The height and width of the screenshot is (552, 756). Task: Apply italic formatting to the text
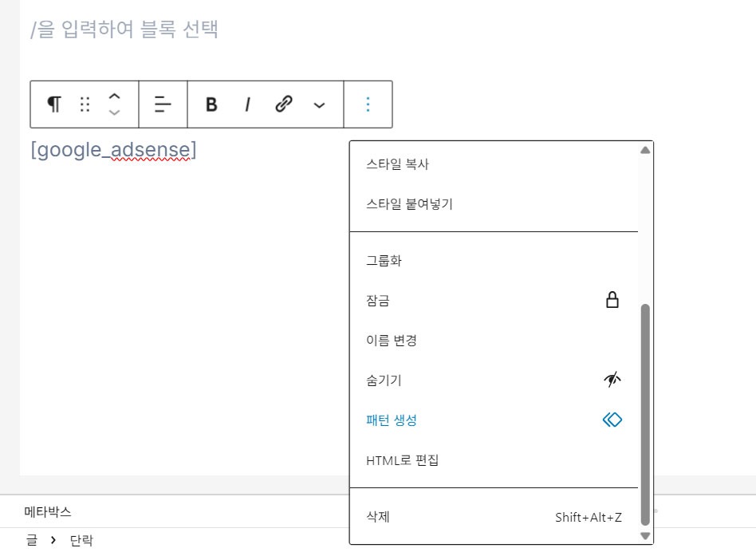coord(247,104)
